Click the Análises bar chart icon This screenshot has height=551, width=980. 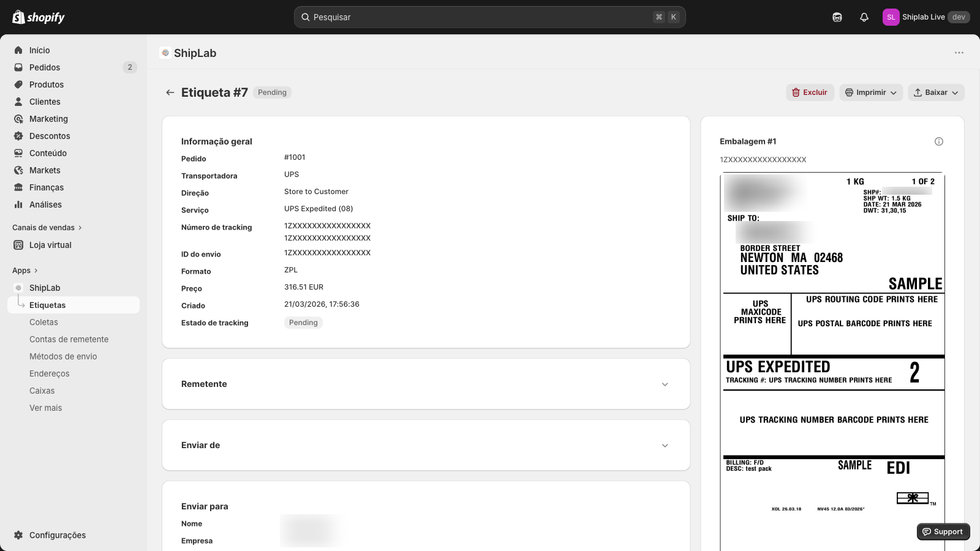(18, 204)
